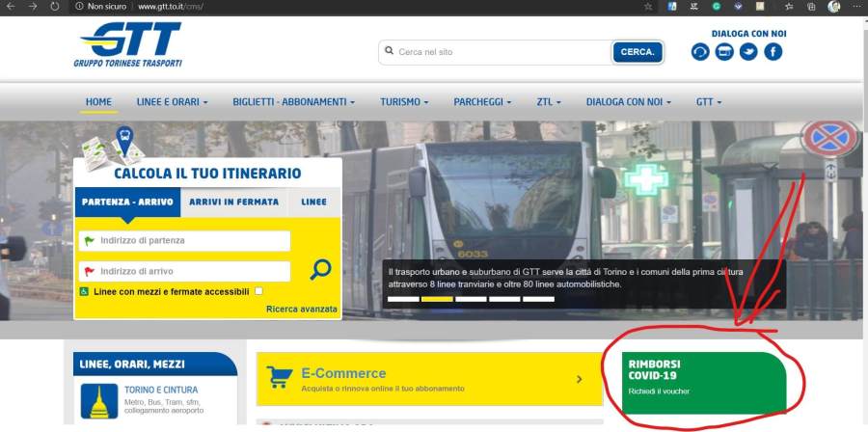Open the Ricerca avanzata link
Screen dimensions: 868x432
[x=302, y=310]
